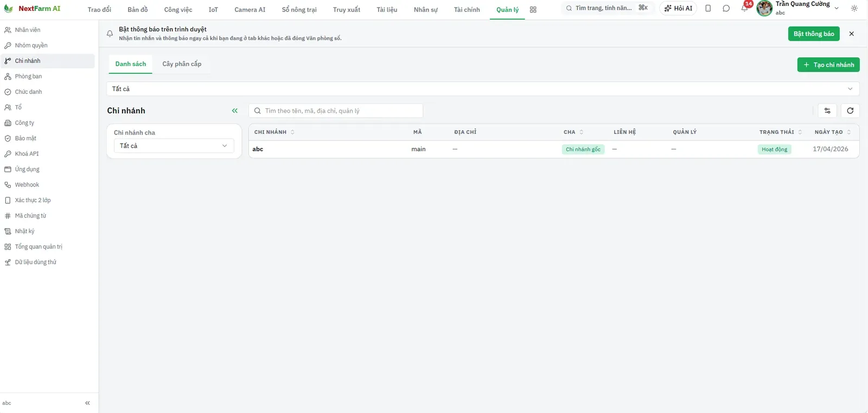The width and height of the screenshot is (868, 413).
Task: Collapse the left sidebar
Action: pos(87,403)
